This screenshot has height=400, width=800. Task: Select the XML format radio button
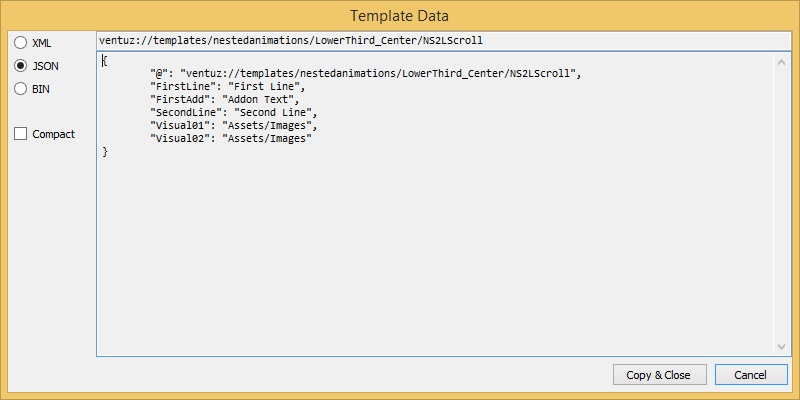pos(21,43)
